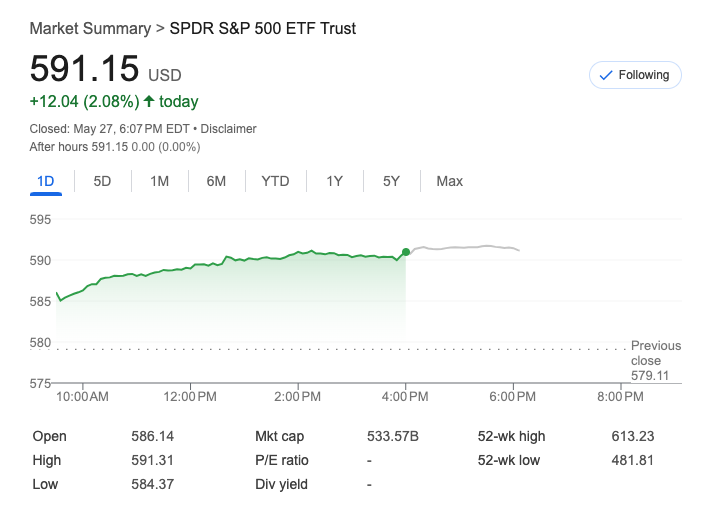Open the Market Summary breadcrumb link
710x509 pixels.
(x=90, y=28)
